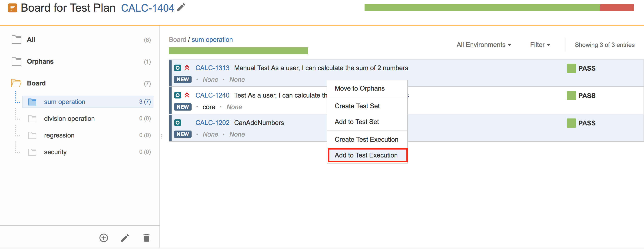Choose Add to Test Execution menu entry
Image resolution: width=644 pixels, height=249 pixels.
[367, 155]
